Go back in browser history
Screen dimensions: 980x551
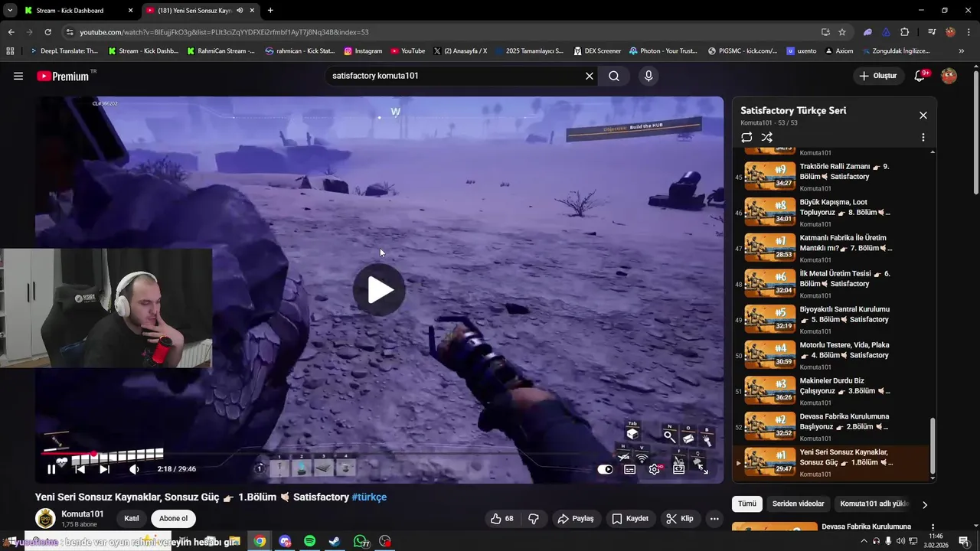[x=11, y=32]
